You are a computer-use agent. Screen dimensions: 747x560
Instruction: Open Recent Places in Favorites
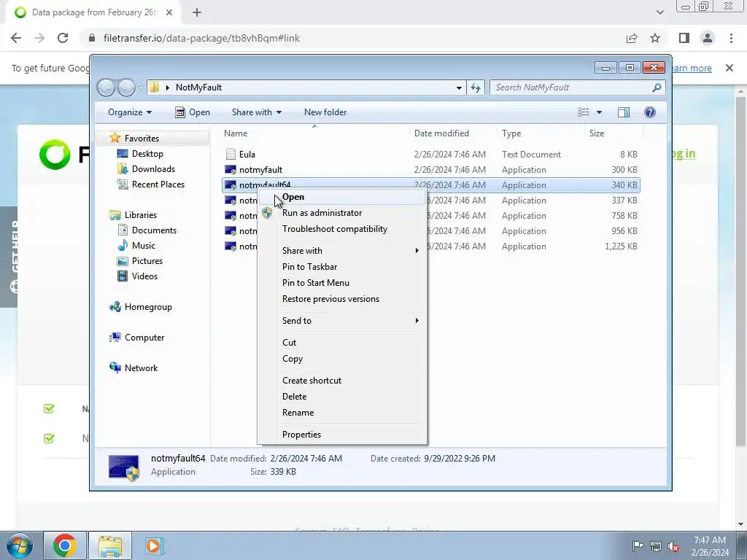coord(150,184)
